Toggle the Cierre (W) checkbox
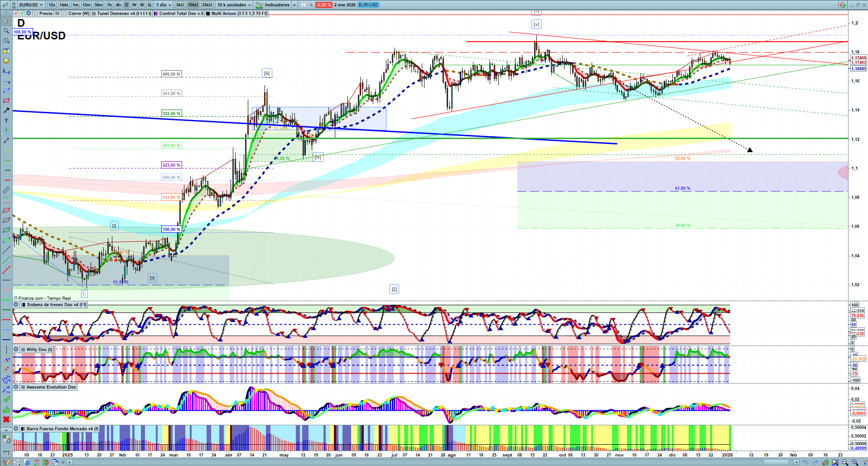This screenshot has height=466, width=868. (65, 14)
